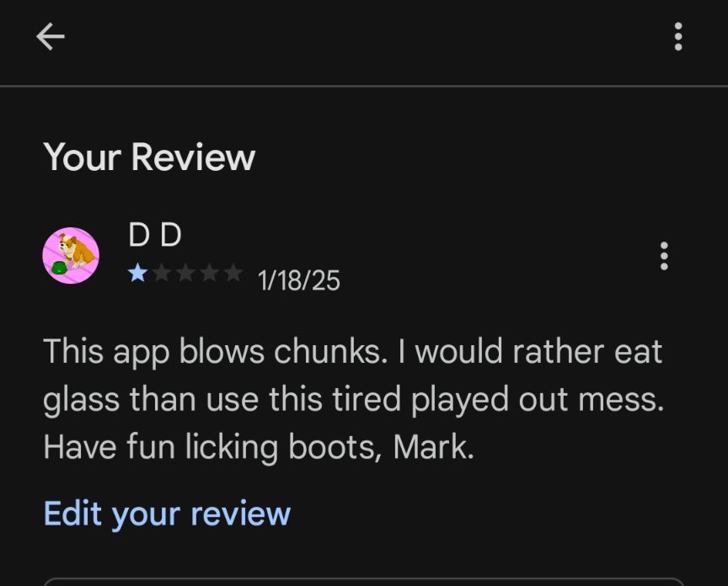Tap the outlined box at the bottom edge
The height and width of the screenshot is (586, 728).
[363, 582]
